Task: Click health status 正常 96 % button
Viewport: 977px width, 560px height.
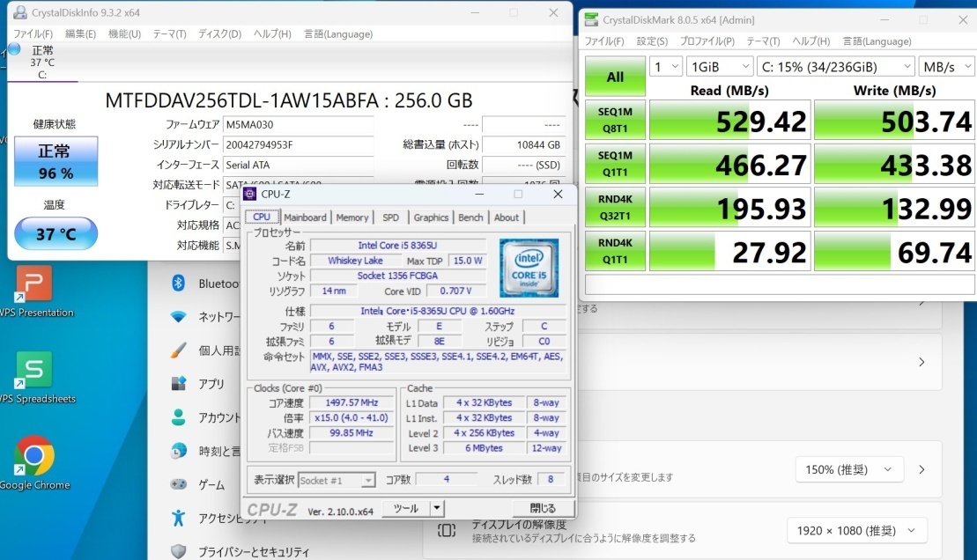Action: 56,161
